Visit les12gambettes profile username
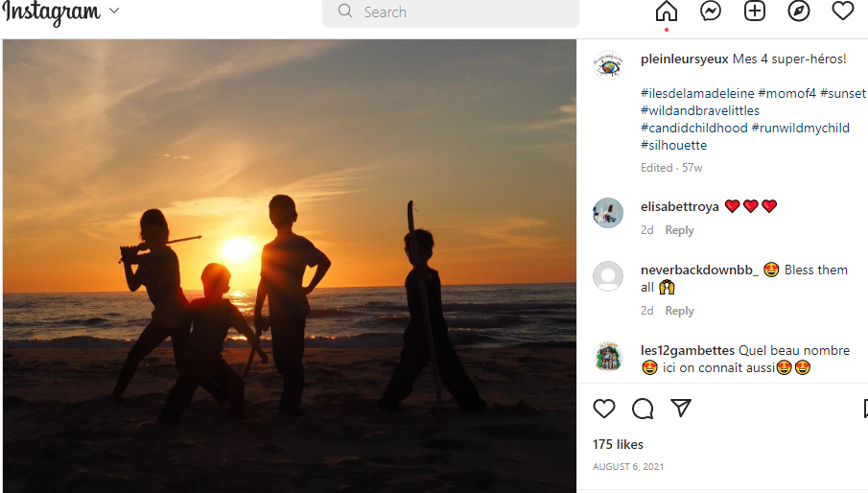The image size is (868, 493). coord(688,350)
